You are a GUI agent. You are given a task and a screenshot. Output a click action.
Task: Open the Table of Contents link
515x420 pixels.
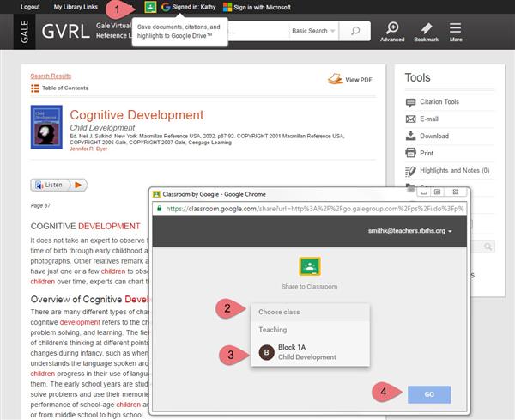coord(65,88)
